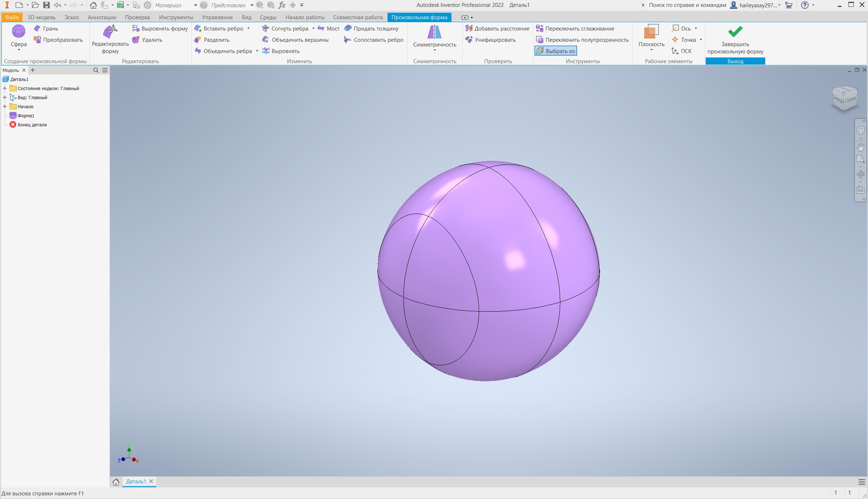Click the Унифицировать make uniform tool

[x=491, y=40]
